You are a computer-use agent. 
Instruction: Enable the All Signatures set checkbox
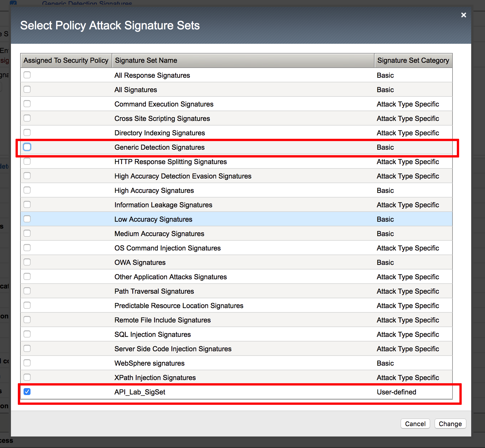click(x=27, y=89)
